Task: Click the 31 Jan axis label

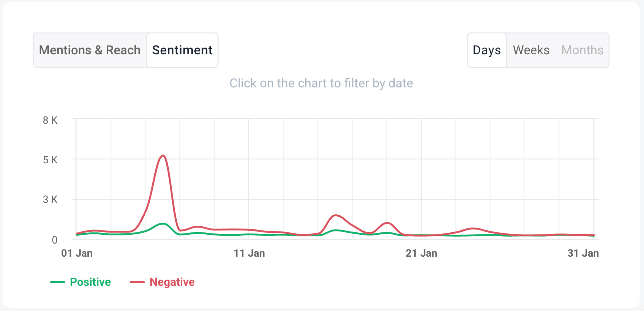Action: click(x=583, y=253)
